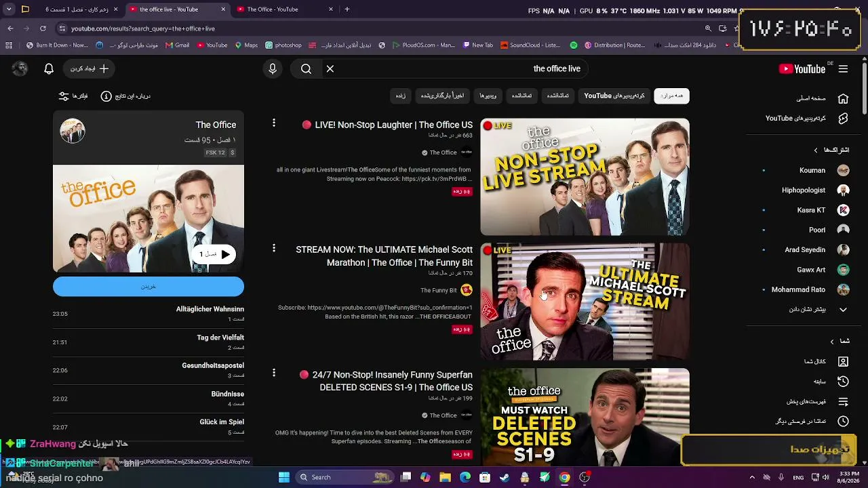Go back using the browser back arrow

10,28
